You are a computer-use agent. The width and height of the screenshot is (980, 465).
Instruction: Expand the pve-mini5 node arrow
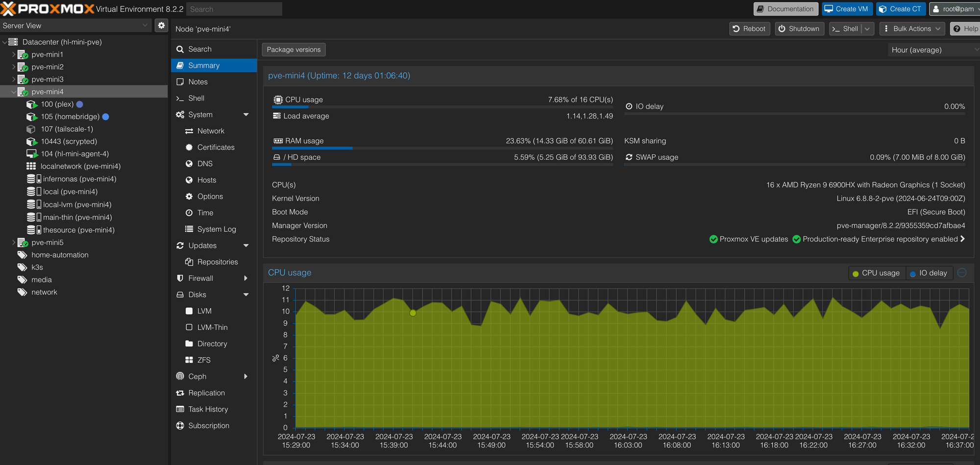(x=14, y=243)
